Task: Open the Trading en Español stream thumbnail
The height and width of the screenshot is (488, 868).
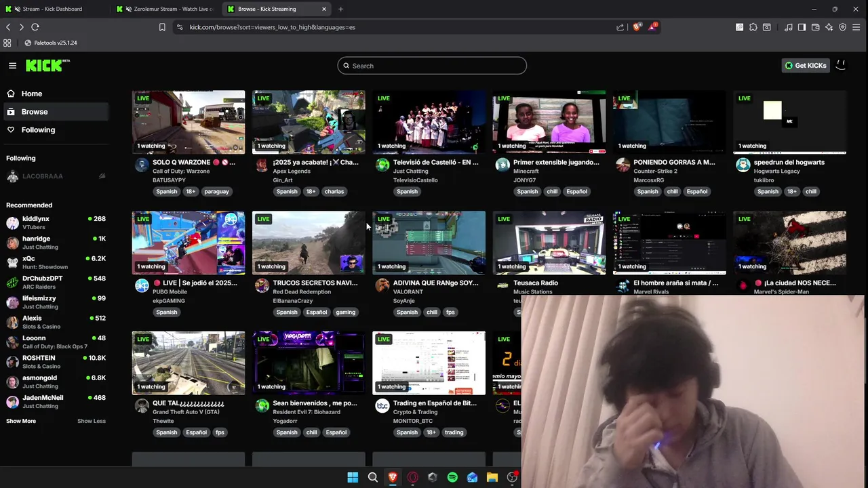Action: pos(429,363)
